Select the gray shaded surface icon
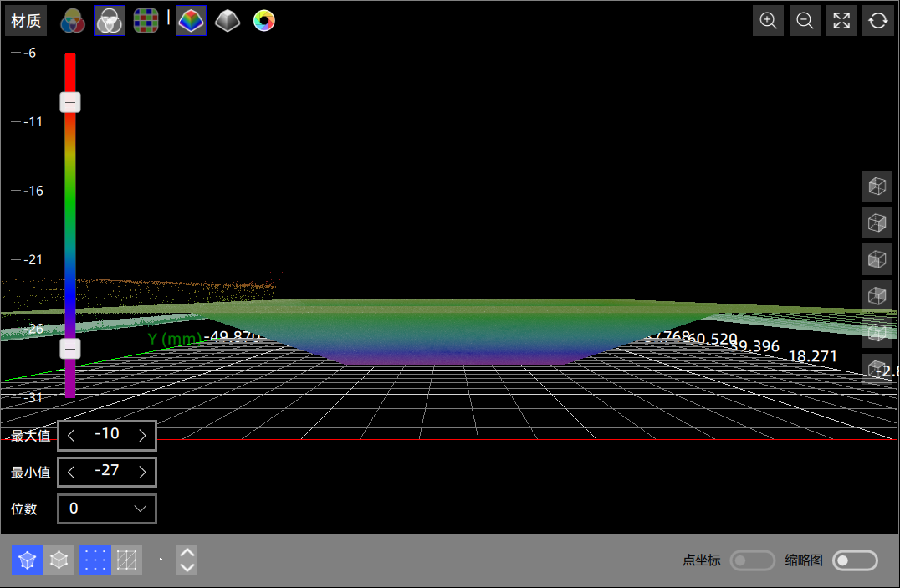The width and height of the screenshot is (900, 588). [228, 21]
